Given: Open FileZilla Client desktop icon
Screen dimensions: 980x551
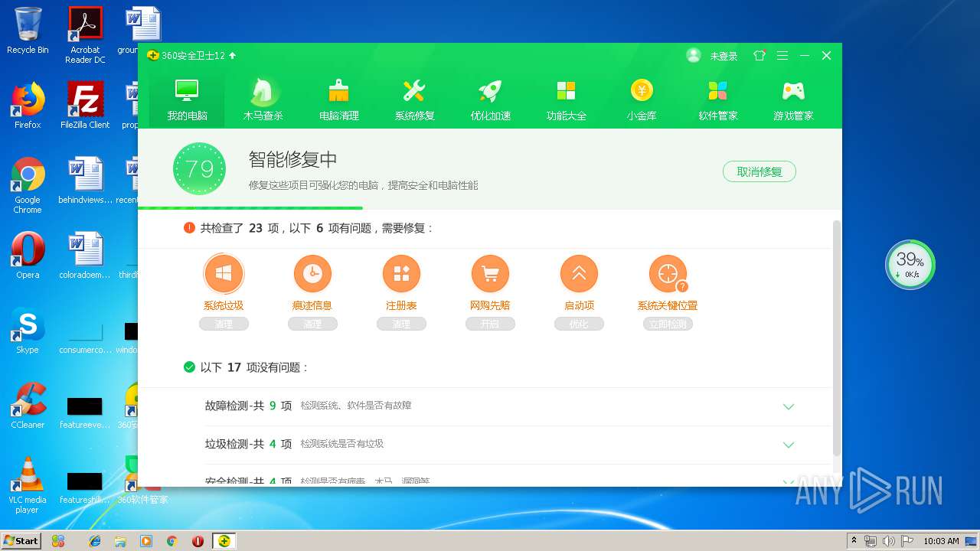Looking at the screenshot, I should (x=85, y=106).
